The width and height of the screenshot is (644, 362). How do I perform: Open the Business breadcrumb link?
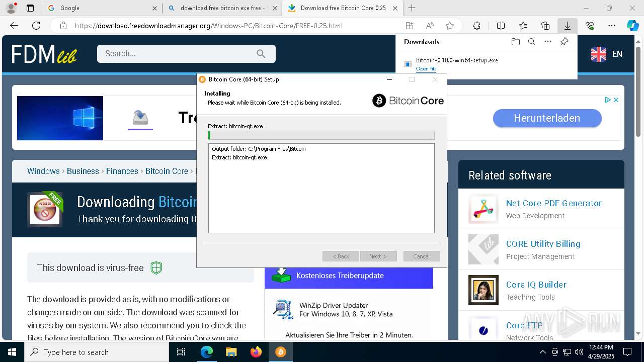click(x=83, y=171)
